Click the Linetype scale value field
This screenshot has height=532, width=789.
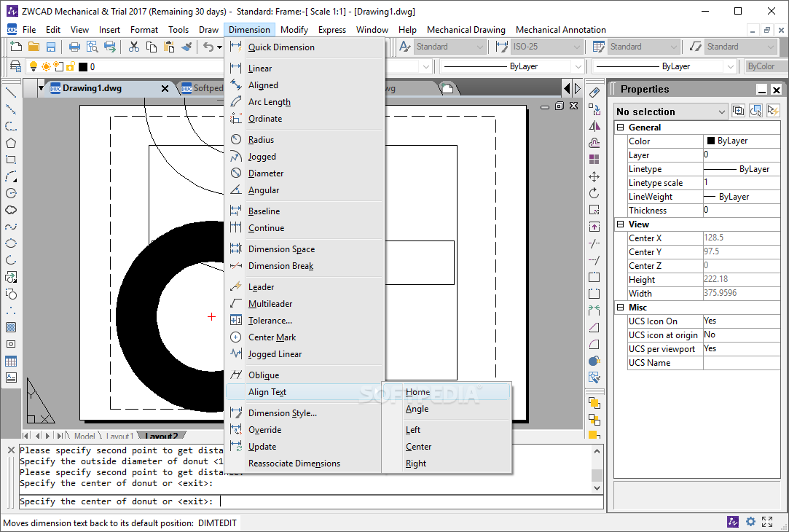tap(741, 182)
